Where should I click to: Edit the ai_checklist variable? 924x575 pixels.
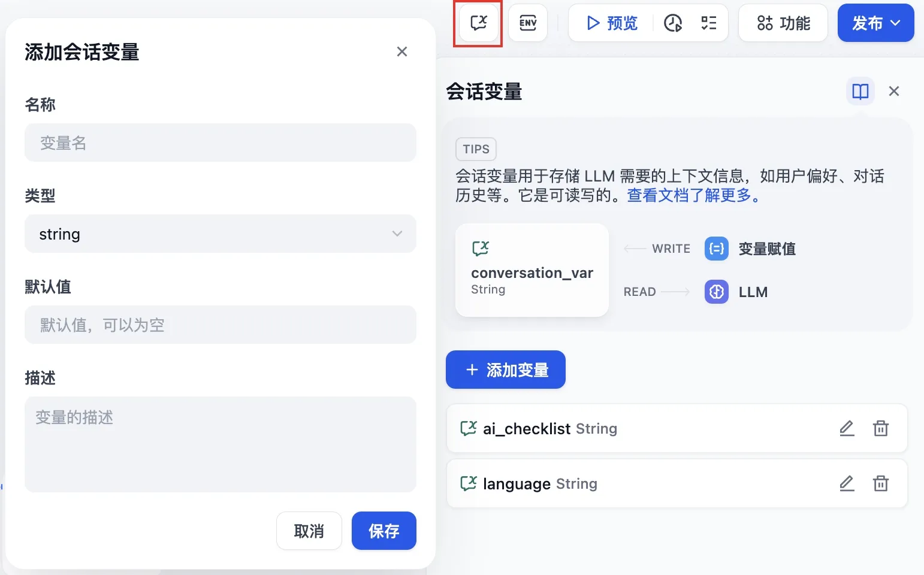[x=846, y=429]
